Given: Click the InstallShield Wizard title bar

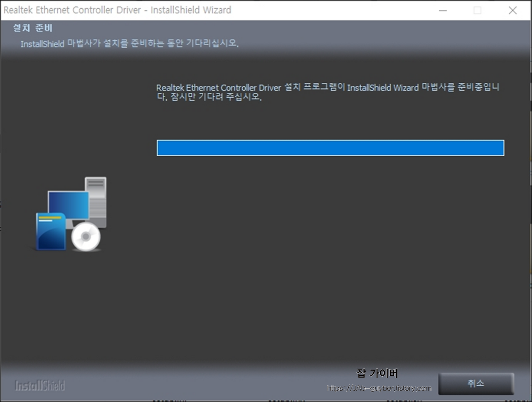Looking at the screenshot, I should [x=118, y=10].
